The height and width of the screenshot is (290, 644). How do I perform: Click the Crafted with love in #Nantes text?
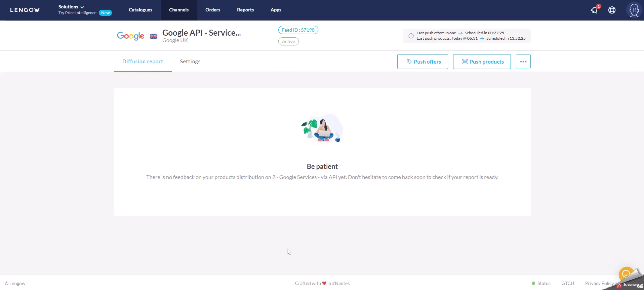click(x=322, y=283)
